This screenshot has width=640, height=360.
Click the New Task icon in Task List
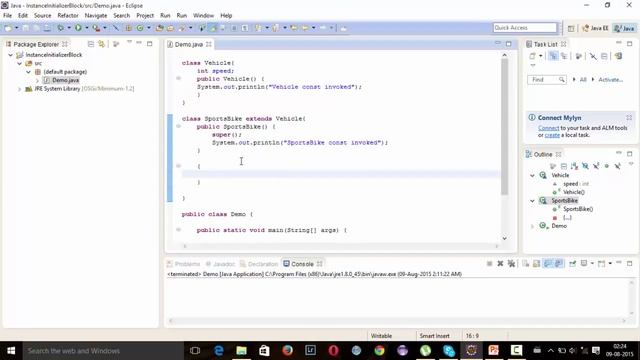coord(532,56)
